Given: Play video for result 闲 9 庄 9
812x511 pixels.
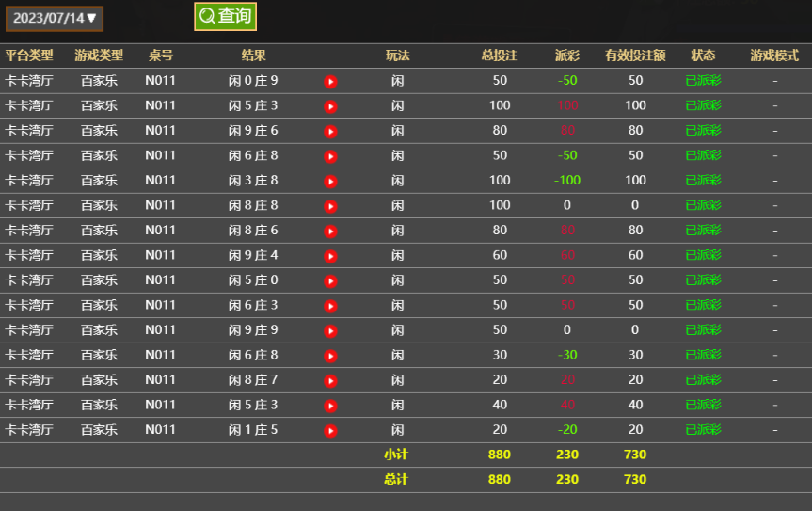Looking at the screenshot, I should tap(330, 331).
